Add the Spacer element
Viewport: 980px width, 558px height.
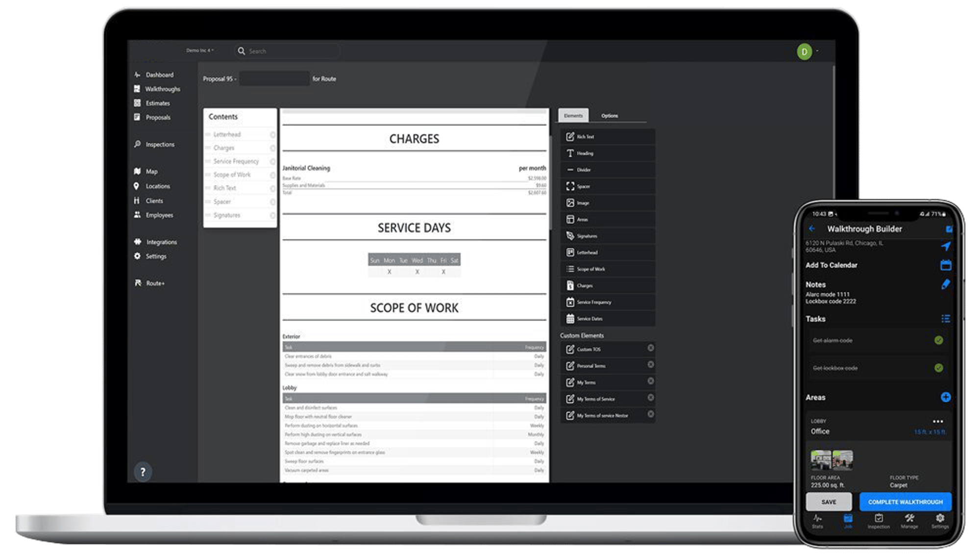coord(608,186)
